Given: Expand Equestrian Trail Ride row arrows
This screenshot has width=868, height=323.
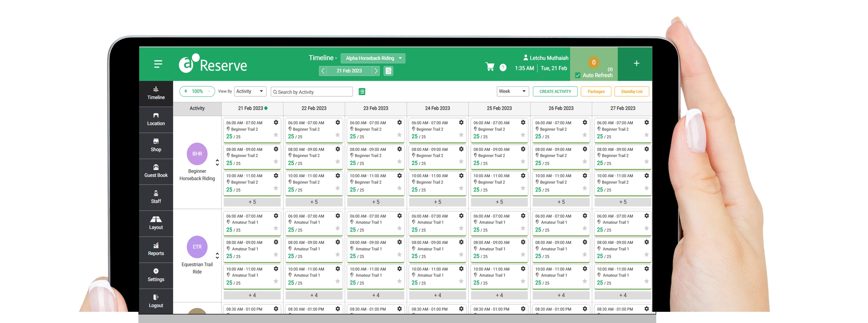Looking at the screenshot, I should 217,256.
